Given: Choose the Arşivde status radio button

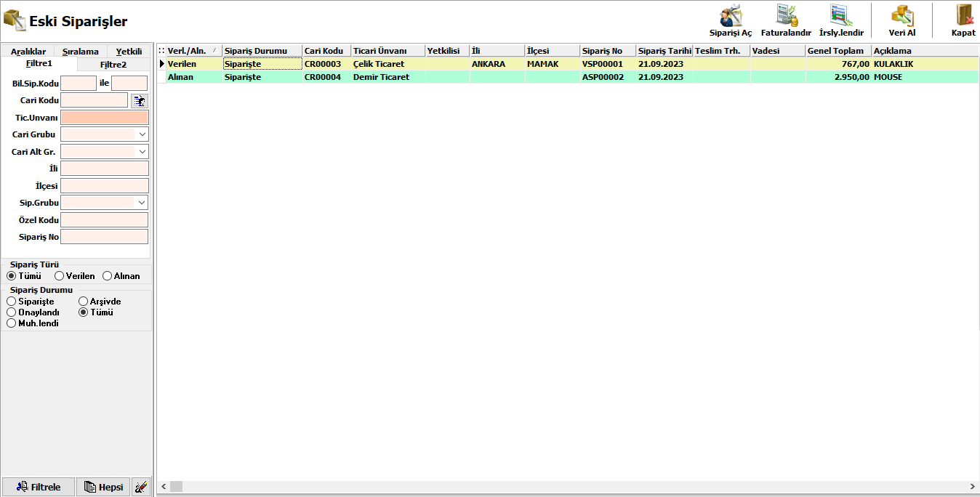Looking at the screenshot, I should click(84, 302).
